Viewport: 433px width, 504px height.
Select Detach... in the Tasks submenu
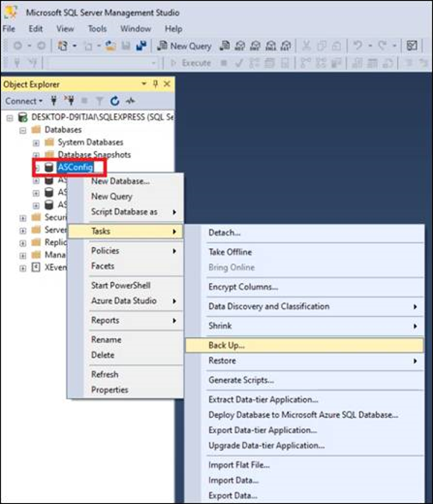[304, 233]
